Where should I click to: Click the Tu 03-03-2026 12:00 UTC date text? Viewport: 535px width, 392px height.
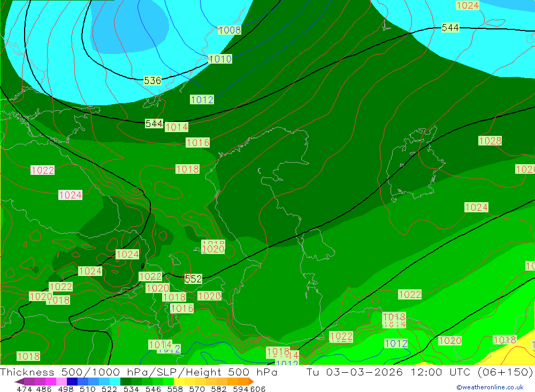[x=389, y=372]
